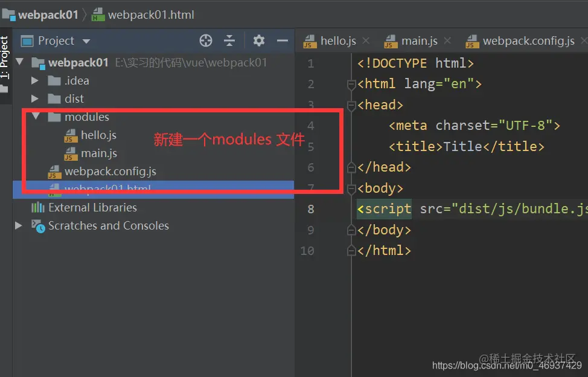Click the webpack.config.js tab file icon

(x=472, y=41)
